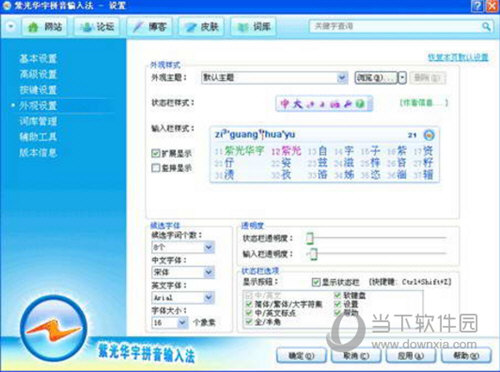Click the 应用 apply button

coord(411,356)
